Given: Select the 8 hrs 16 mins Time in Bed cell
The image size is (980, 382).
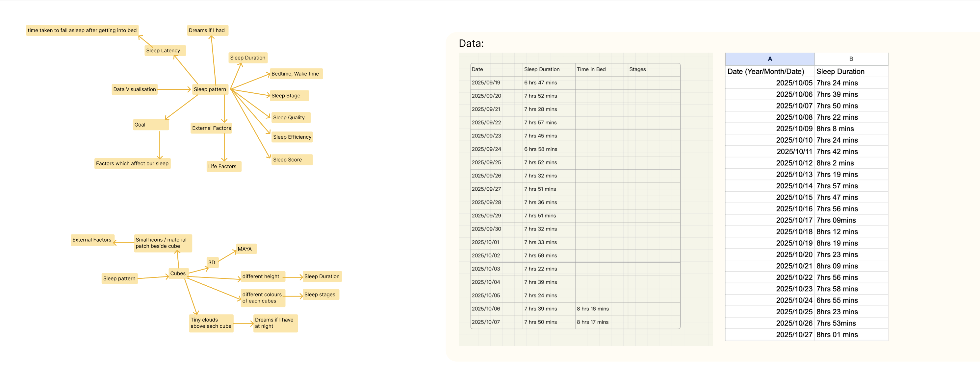Looking at the screenshot, I should [x=592, y=309].
